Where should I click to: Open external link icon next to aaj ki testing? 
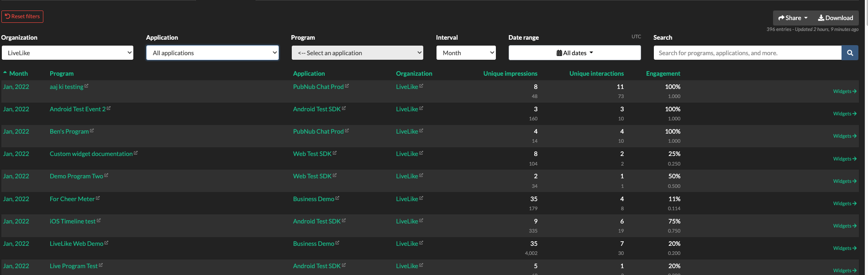pos(86,86)
